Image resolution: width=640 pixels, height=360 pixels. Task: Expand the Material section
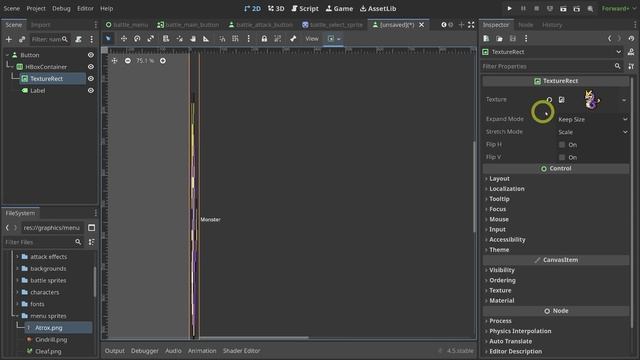click(502, 300)
